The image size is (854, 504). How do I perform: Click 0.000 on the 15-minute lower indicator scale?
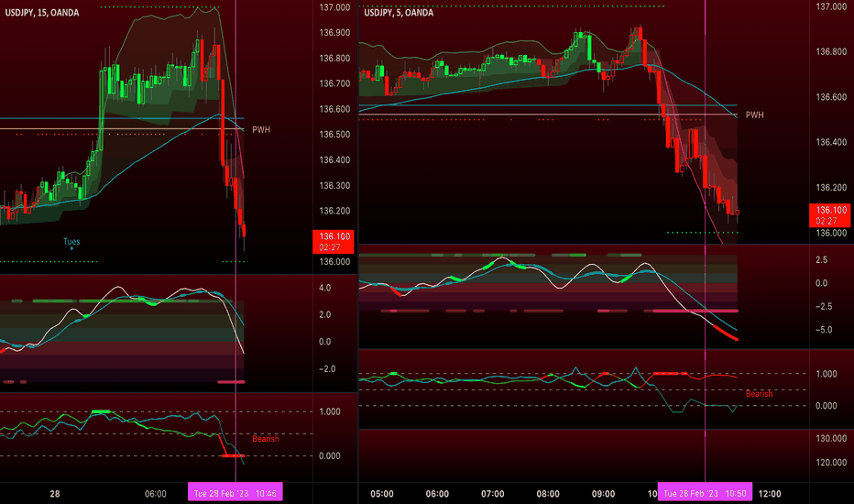(330, 455)
